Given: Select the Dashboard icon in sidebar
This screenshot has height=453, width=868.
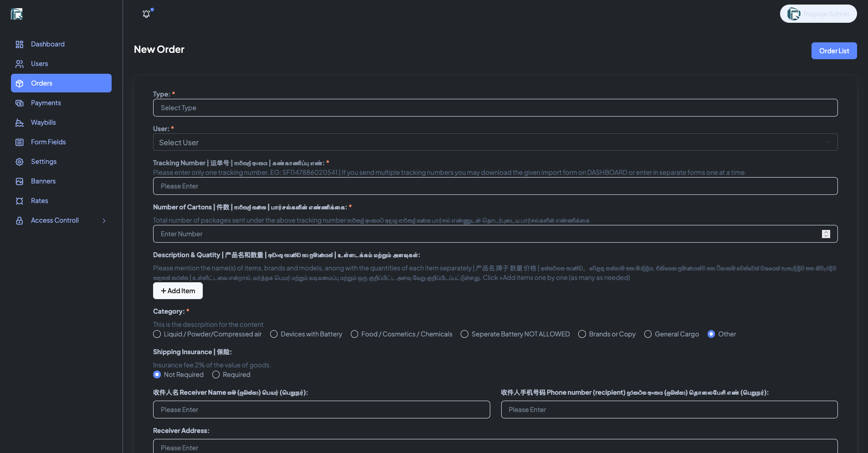Looking at the screenshot, I should [x=19, y=44].
